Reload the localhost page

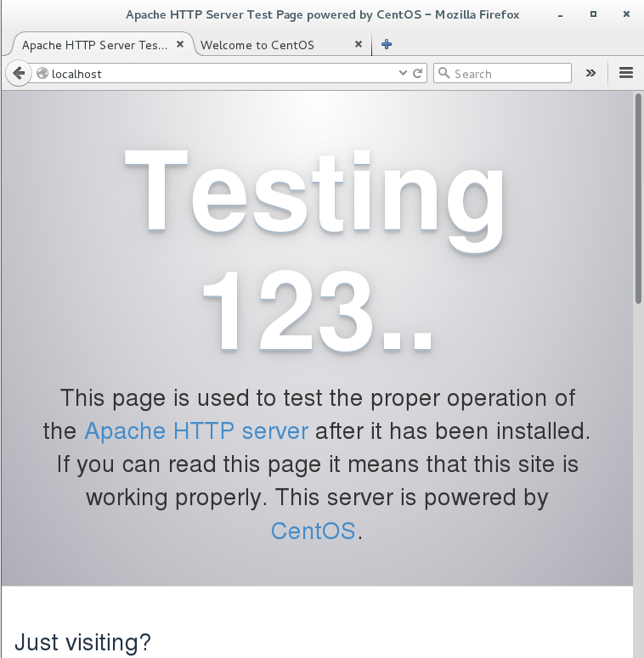coord(417,73)
